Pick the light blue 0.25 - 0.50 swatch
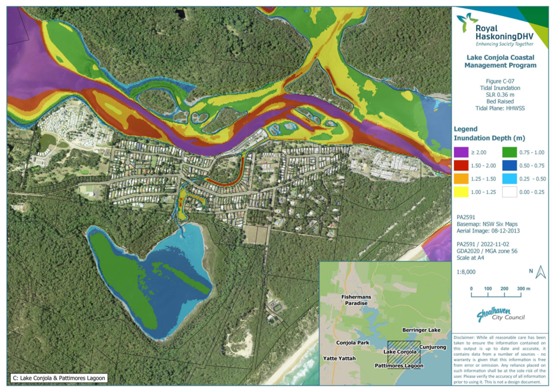 pyautogui.click(x=509, y=179)
